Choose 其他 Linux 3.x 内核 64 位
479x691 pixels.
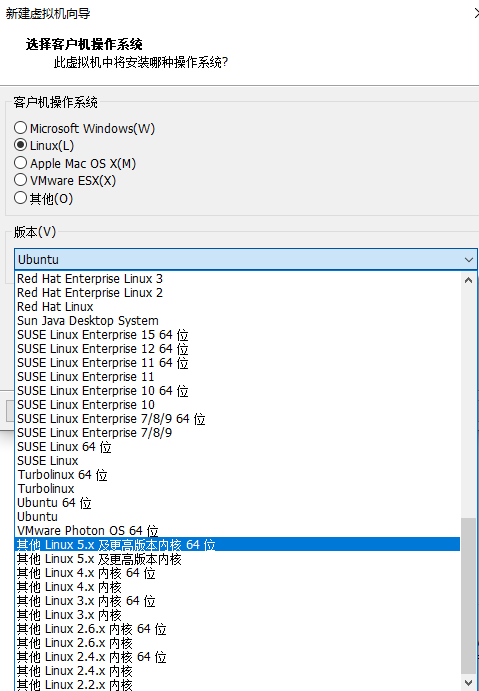237,601
